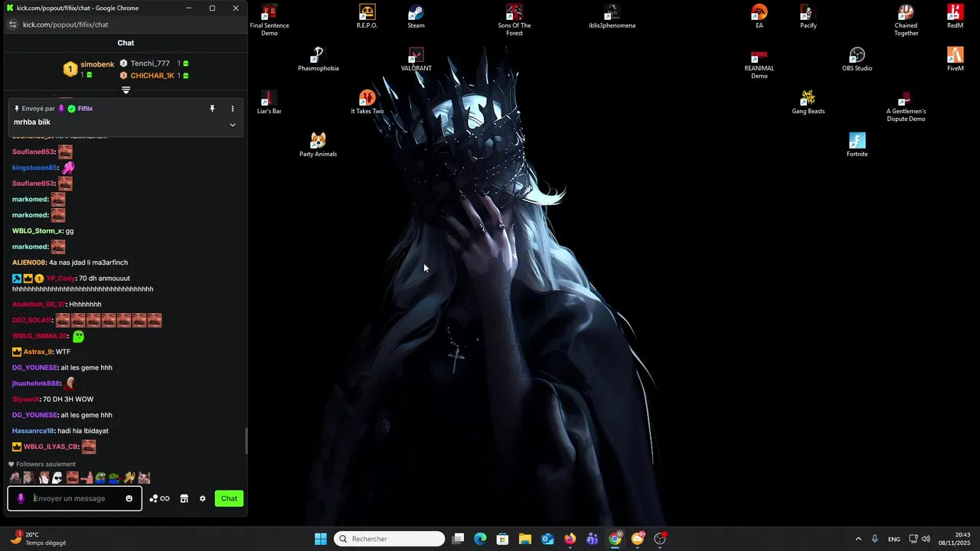Viewport: 980px width, 551px height.
Task: Open chat settings gear icon
Action: (x=202, y=498)
